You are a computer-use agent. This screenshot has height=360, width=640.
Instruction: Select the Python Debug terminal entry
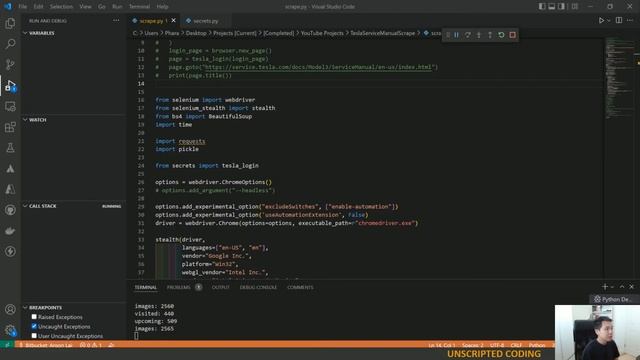point(614,299)
